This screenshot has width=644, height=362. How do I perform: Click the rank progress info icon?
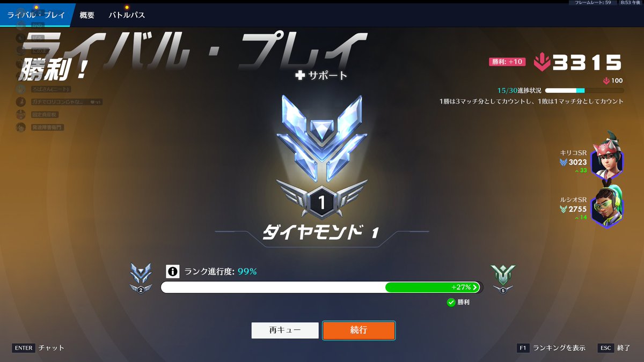(172, 271)
